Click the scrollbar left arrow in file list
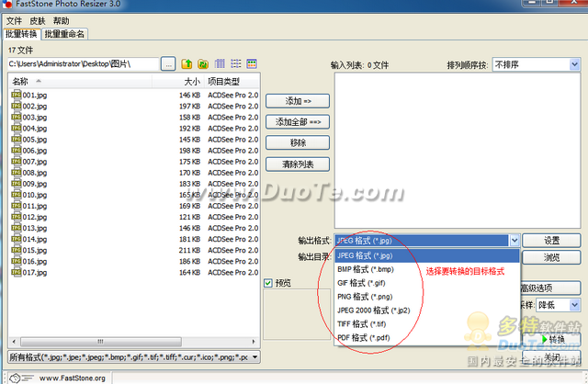Screen dimensions: 588x384 point(14,342)
